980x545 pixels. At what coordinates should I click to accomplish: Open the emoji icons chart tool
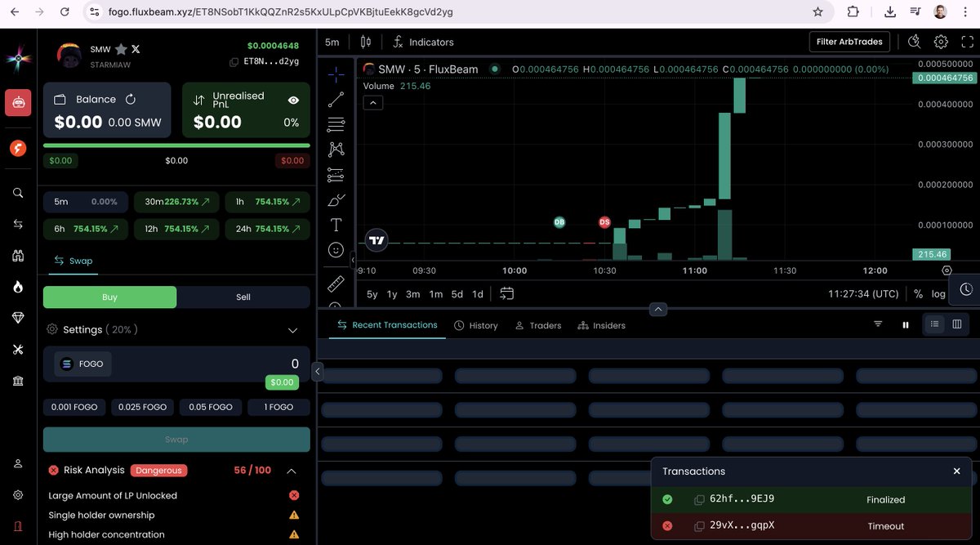pos(336,249)
